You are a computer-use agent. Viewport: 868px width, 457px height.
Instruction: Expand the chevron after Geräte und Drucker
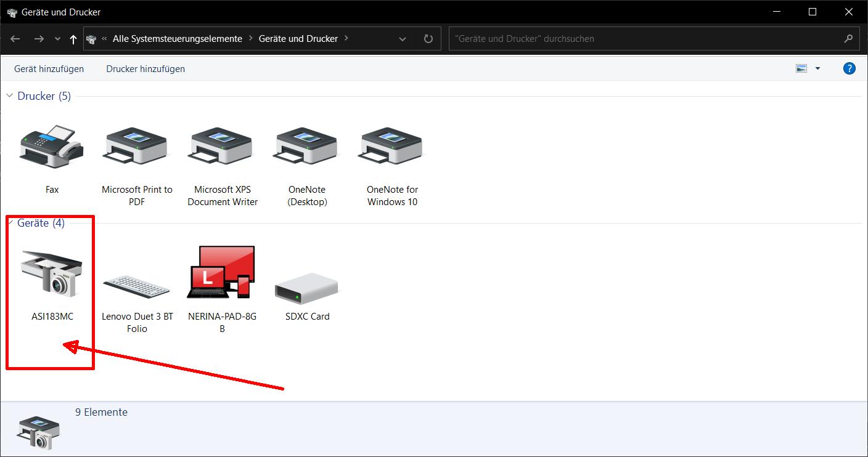(346, 38)
